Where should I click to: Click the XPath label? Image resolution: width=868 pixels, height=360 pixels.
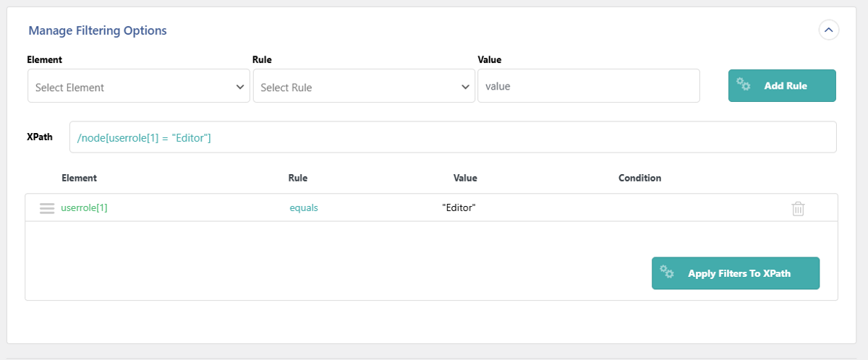40,137
